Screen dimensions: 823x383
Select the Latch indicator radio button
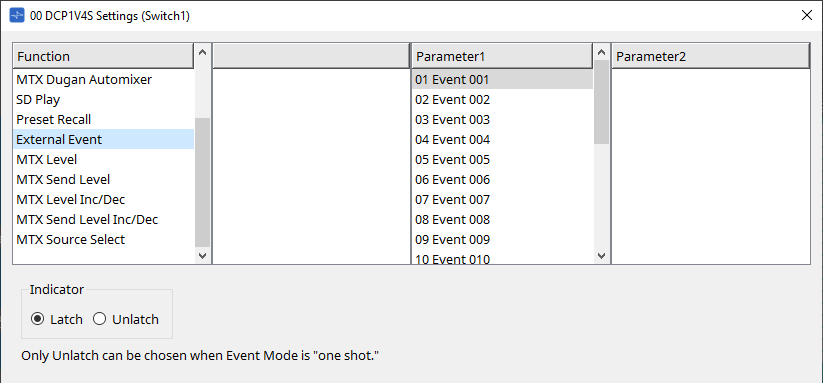(37, 319)
